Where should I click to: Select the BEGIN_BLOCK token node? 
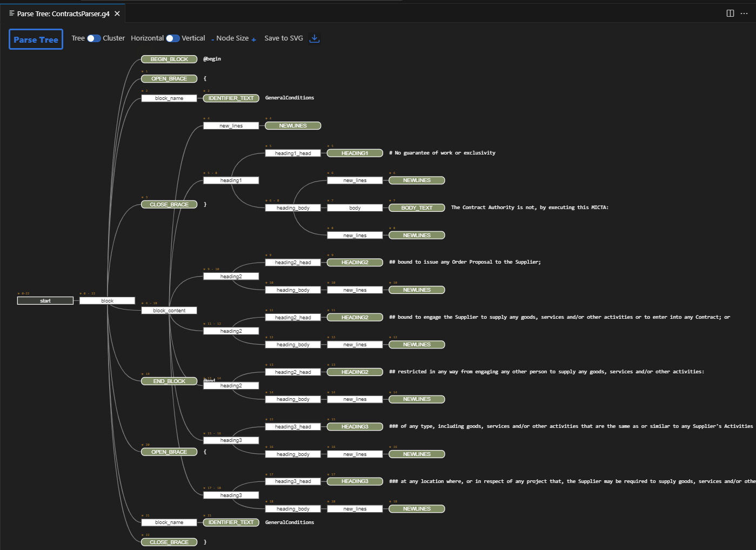click(x=169, y=59)
